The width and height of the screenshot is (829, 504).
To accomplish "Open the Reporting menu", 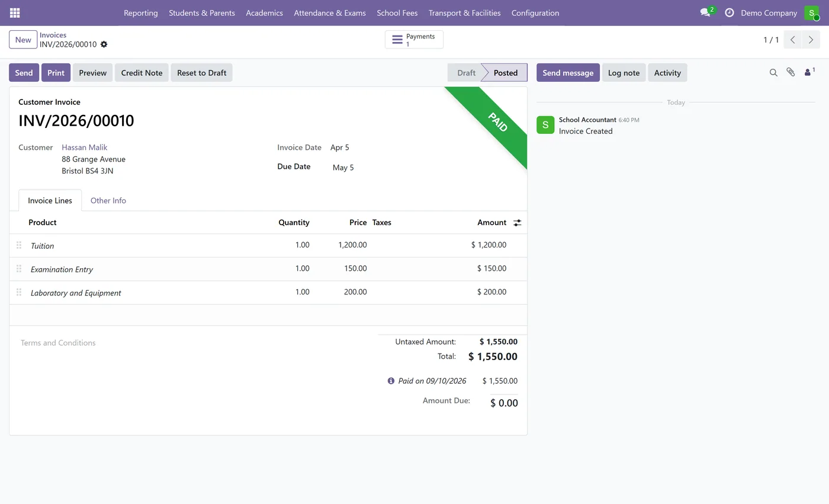I will tap(141, 12).
